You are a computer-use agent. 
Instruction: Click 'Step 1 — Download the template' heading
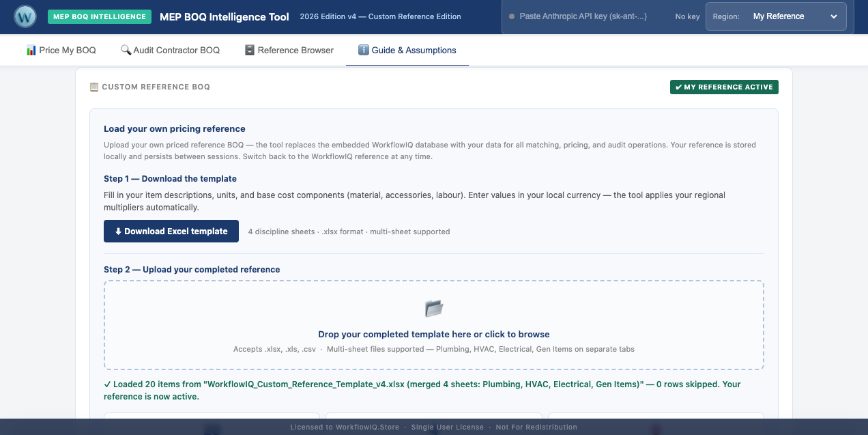pyautogui.click(x=170, y=179)
